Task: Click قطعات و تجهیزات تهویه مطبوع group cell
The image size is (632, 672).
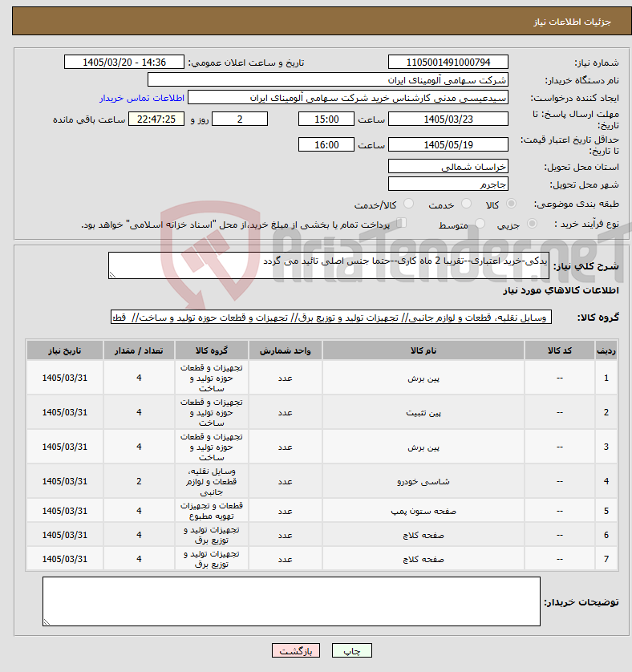Action: pyautogui.click(x=212, y=511)
